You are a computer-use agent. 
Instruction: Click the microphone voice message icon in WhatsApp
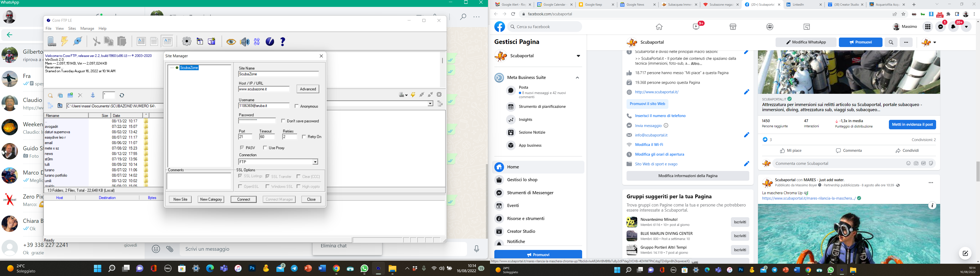tap(477, 249)
